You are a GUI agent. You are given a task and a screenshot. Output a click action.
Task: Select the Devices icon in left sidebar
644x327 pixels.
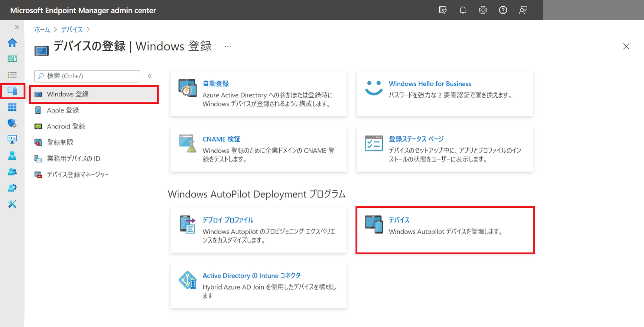click(12, 91)
